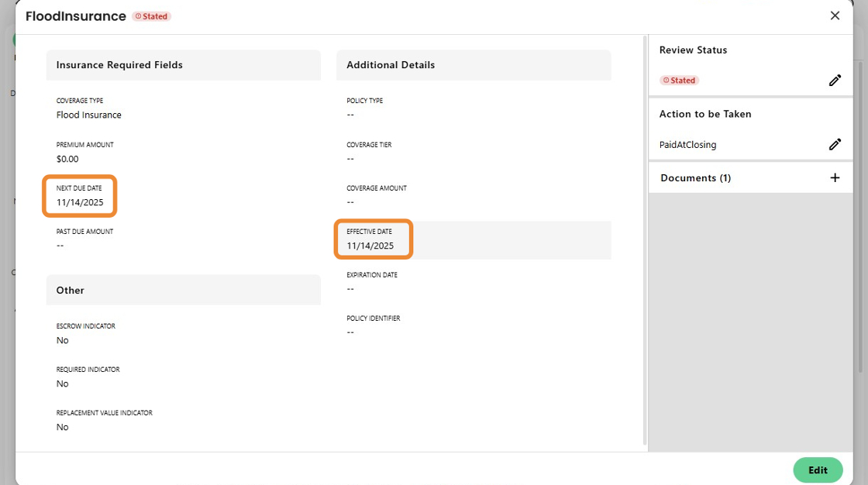Click the details pane vertical scrollbar
868x485 pixels.
point(645,232)
